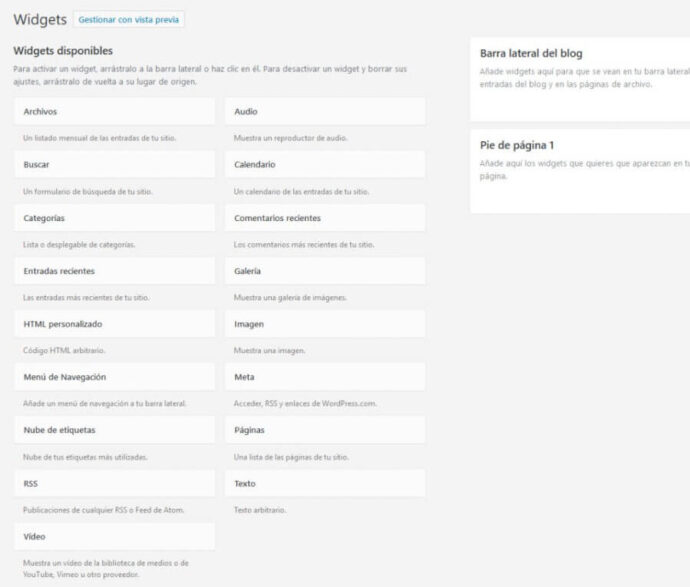
Task: Choose the Páginas widget
Action: [x=325, y=430]
